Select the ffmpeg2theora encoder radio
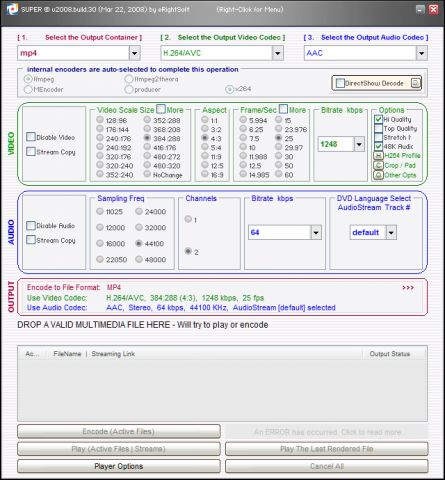This screenshot has height=480, width=445. (x=129, y=79)
